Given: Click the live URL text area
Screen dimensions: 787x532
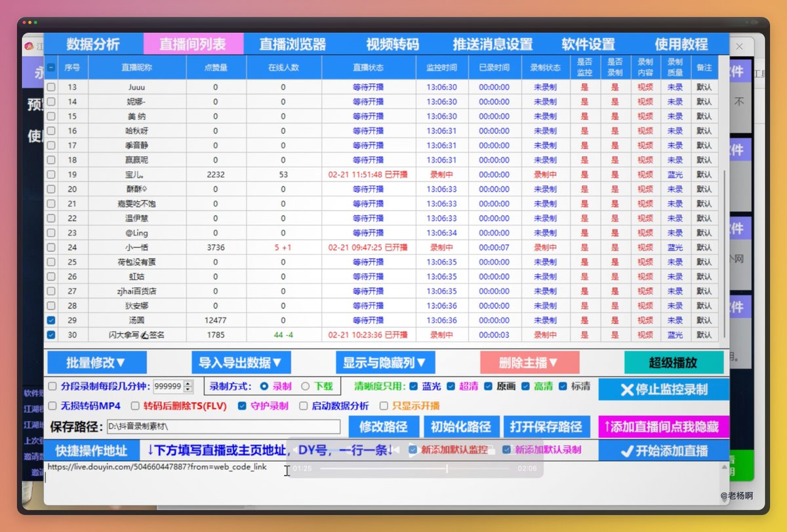Looking at the screenshot, I should (x=382, y=482).
